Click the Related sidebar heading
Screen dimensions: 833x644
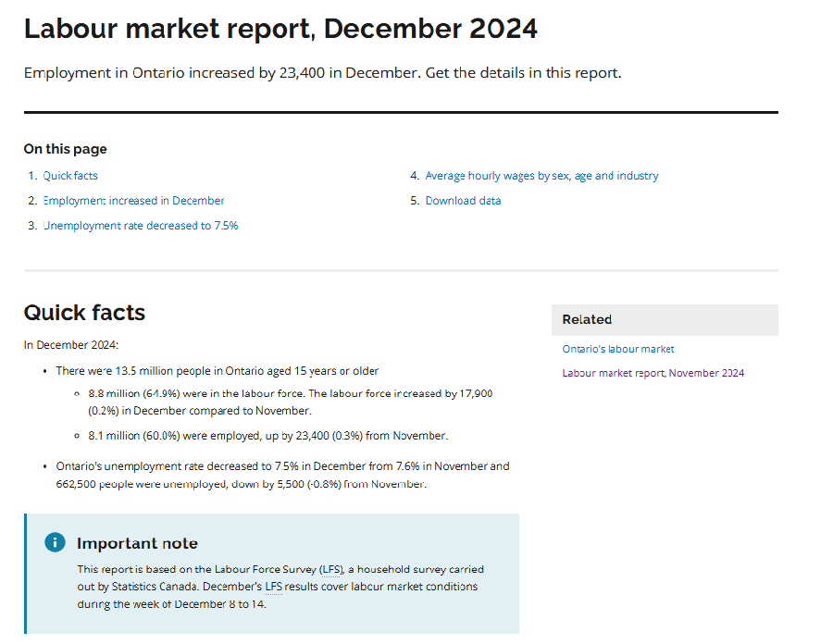tap(587, 320)
